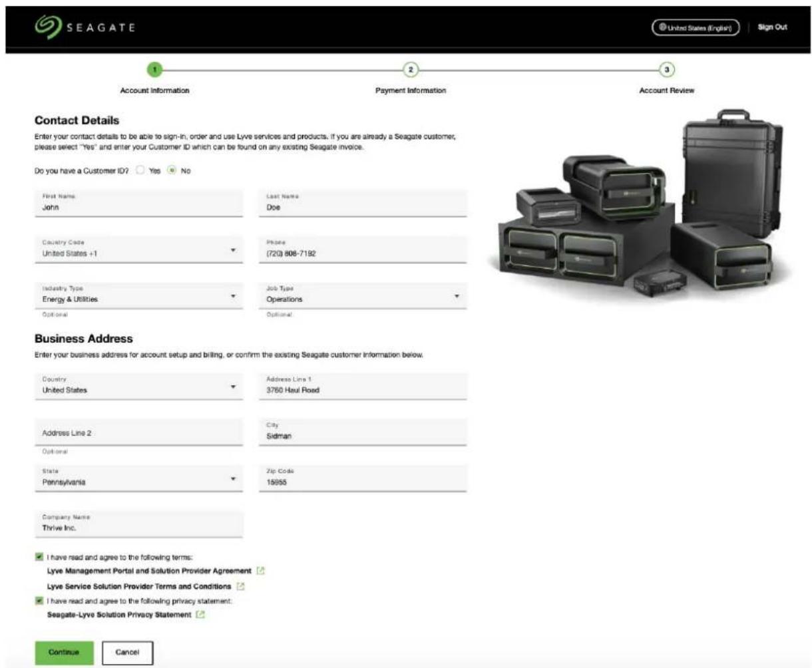Go to step 3 Account Review
Viewport: 812px width, 668px height.
coord(666,69)
